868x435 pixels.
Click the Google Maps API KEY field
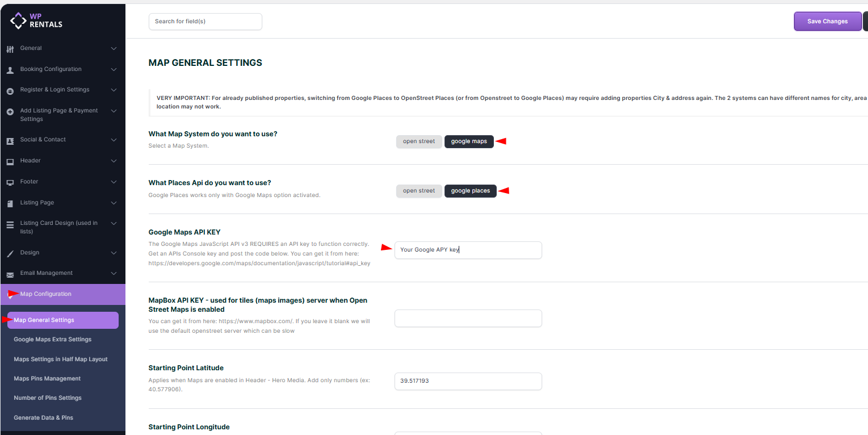tap(468, 250)
